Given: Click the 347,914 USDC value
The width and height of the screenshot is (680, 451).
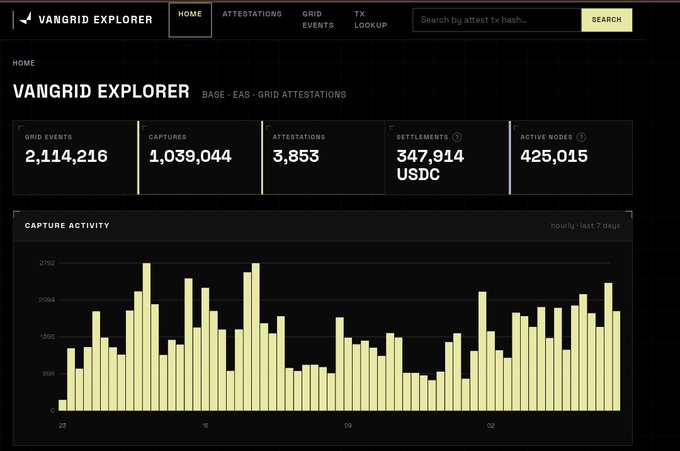Looking at the screenshot, I should pyautogui.click(x=430, y=165).
